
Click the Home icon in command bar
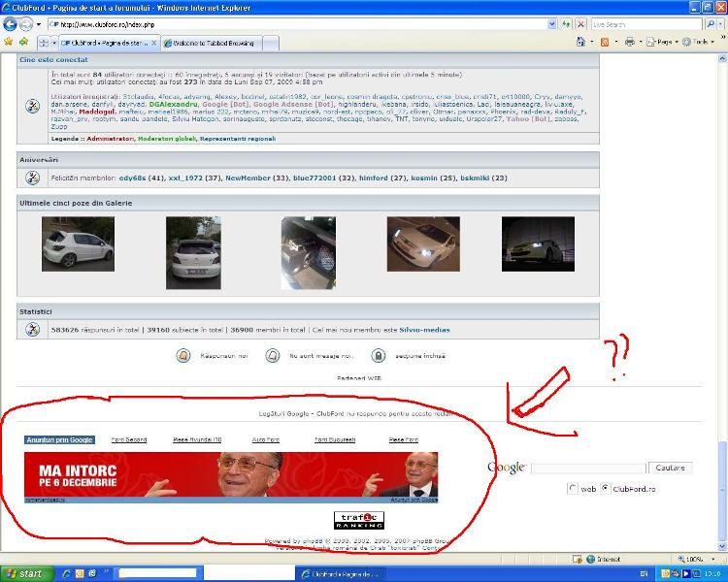(580, 43)
